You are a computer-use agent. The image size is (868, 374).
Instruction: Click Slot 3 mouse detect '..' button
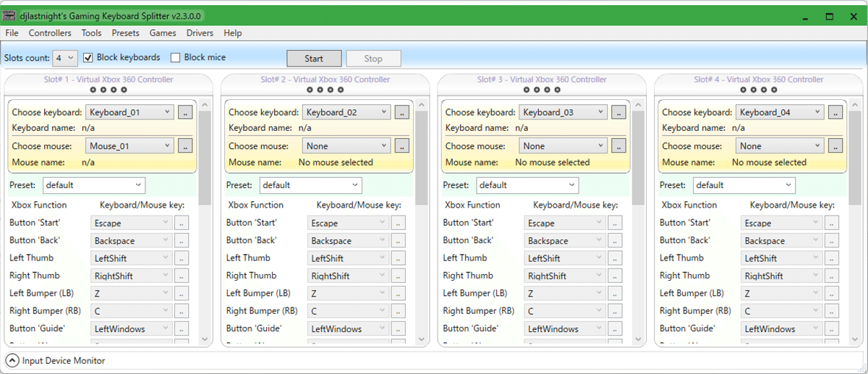point(618,146)
